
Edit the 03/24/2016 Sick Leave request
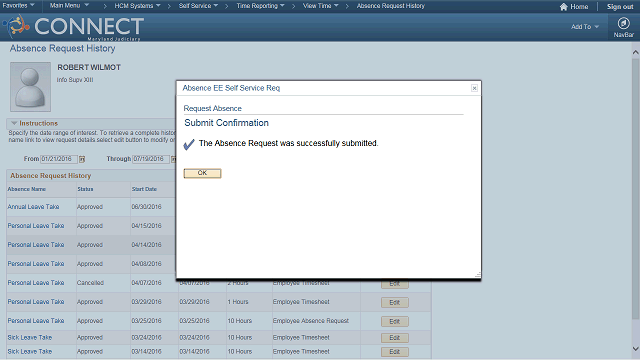(x=395, y=338)
